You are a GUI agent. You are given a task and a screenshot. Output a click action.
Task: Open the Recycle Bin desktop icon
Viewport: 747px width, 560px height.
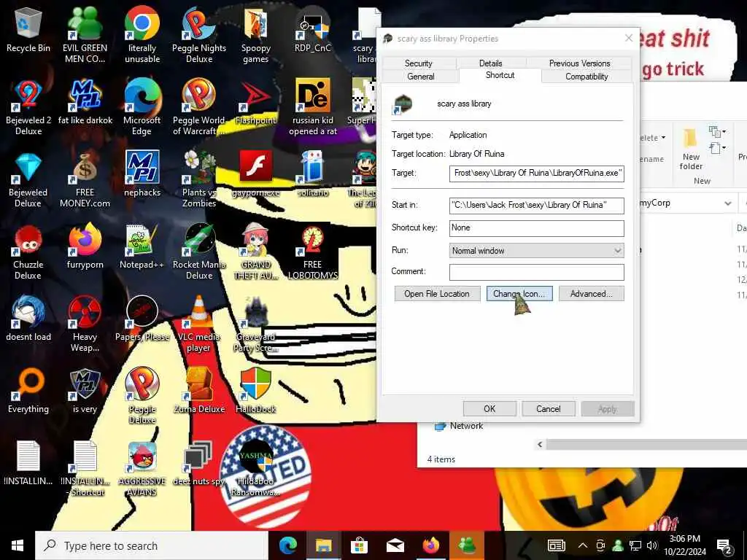pos(28,31)
